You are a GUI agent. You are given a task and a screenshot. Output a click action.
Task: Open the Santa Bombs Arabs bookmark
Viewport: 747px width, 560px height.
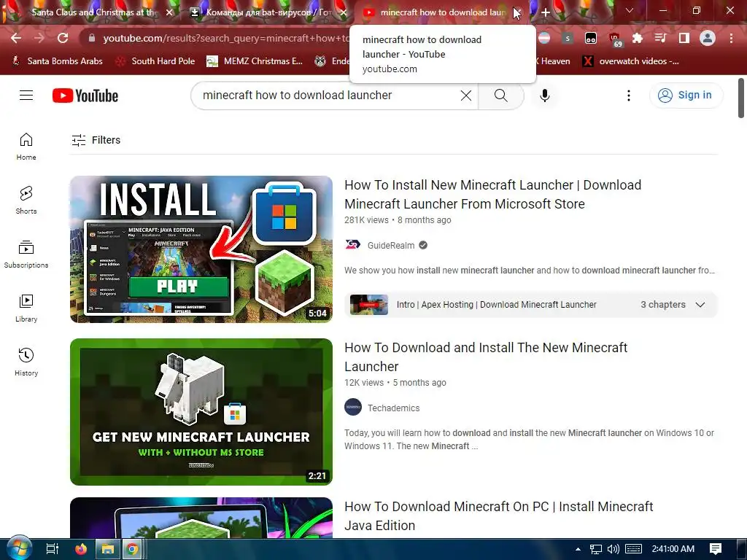point(57,61)
